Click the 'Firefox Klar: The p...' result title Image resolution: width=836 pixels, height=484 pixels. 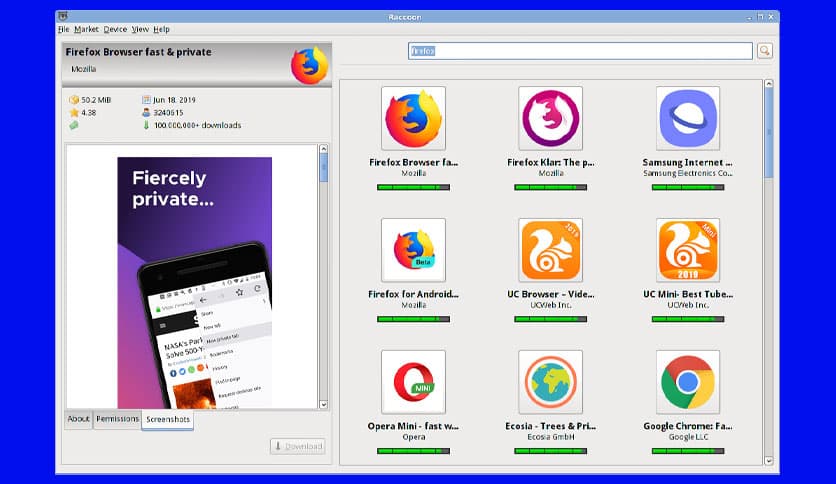point(550,162)
